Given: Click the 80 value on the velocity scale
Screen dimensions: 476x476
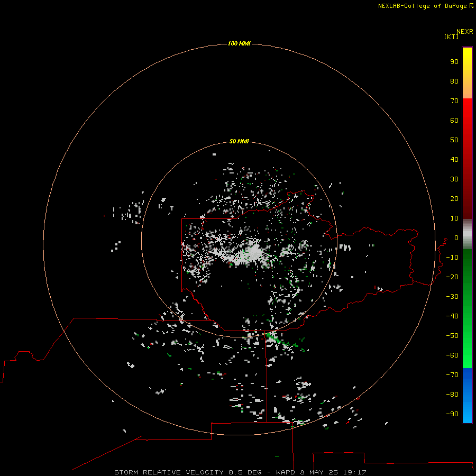Looking at the screenshot, I should (x=454, y=81).
